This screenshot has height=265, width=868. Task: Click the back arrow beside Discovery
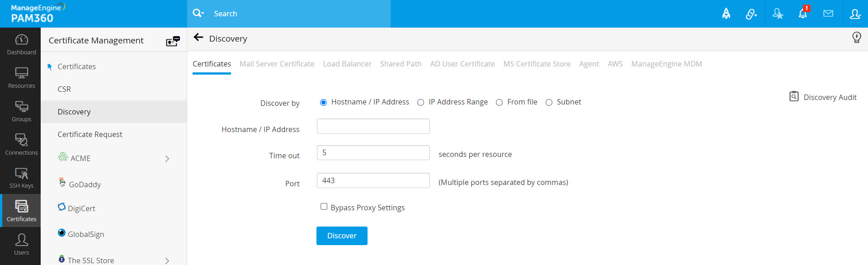point(198,38)
